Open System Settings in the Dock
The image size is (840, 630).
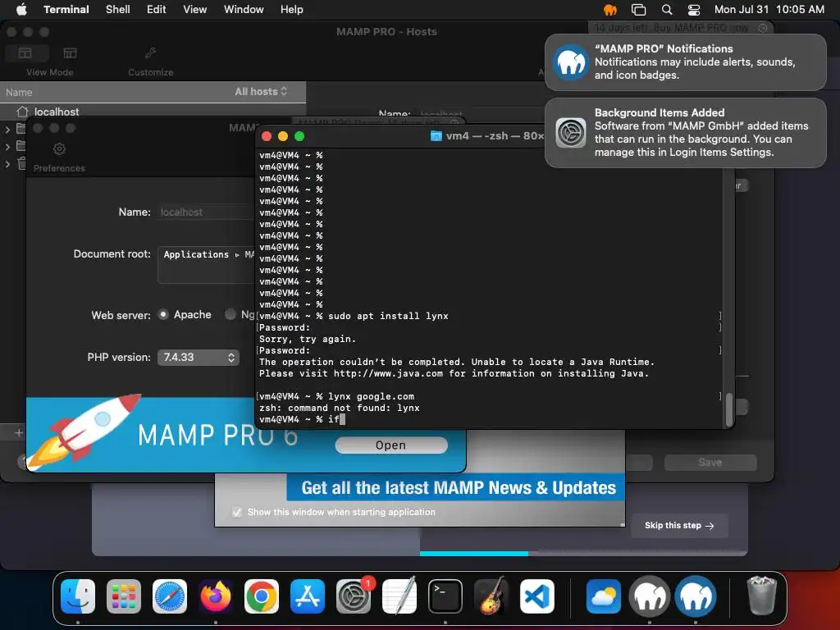click(x=354, y=596)
